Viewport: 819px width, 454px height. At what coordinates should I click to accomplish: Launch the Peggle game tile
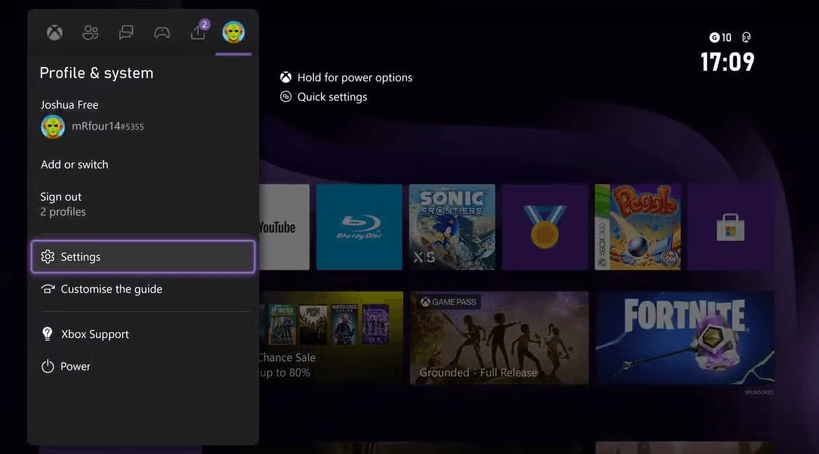(x=637, y=227)
